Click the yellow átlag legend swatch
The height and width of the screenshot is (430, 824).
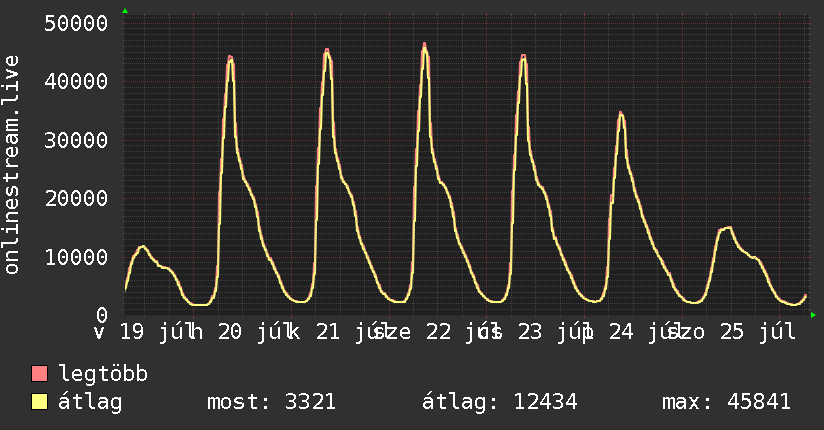[39, 402]
